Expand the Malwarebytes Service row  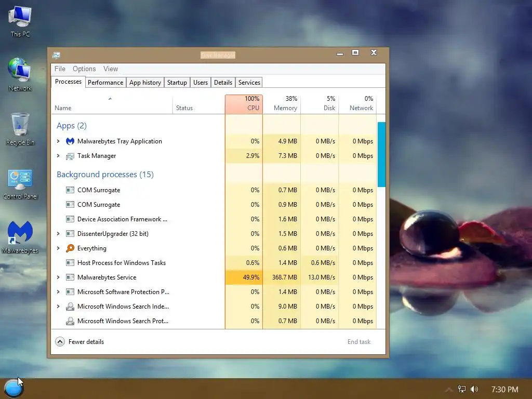[58, 277]
